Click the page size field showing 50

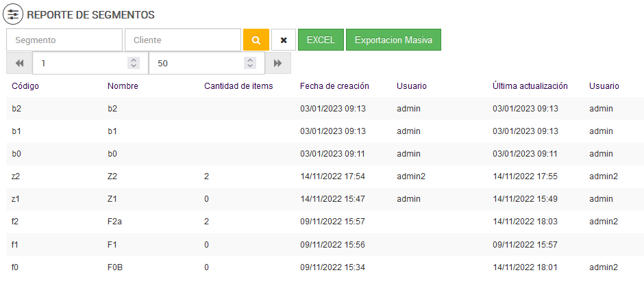click(195, 63)
